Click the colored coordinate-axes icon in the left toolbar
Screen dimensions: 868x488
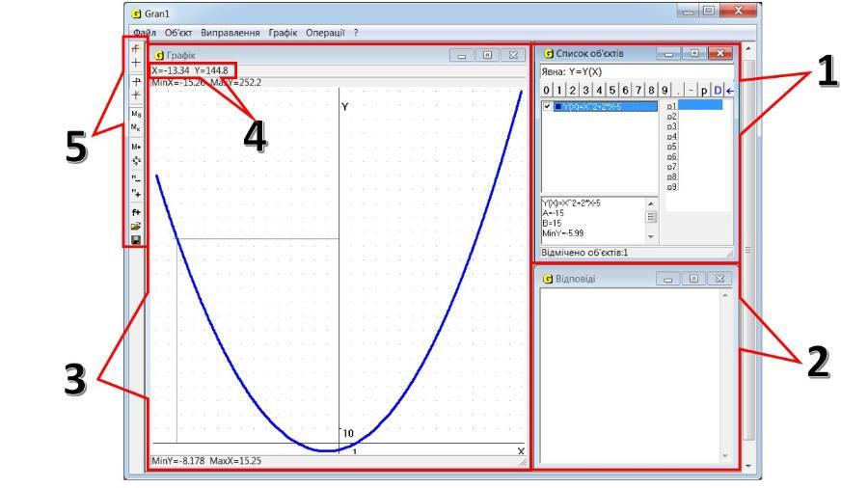(136, 49)
